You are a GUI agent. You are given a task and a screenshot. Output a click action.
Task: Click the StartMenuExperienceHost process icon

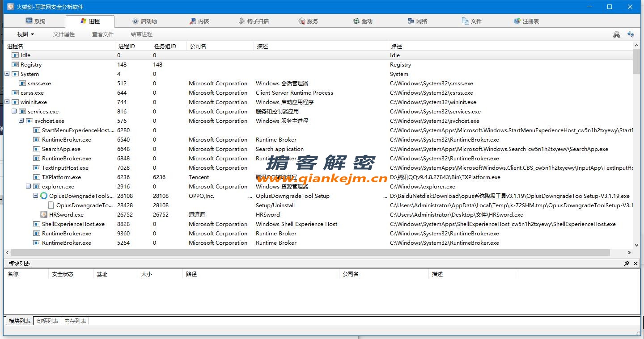pyautogui.click(x=37, y=130)
